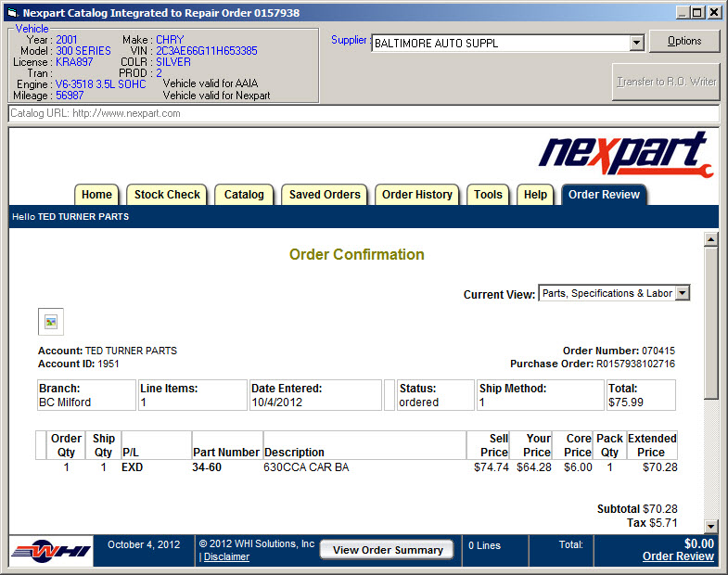Click the View Order Summary button

point(388,550)
